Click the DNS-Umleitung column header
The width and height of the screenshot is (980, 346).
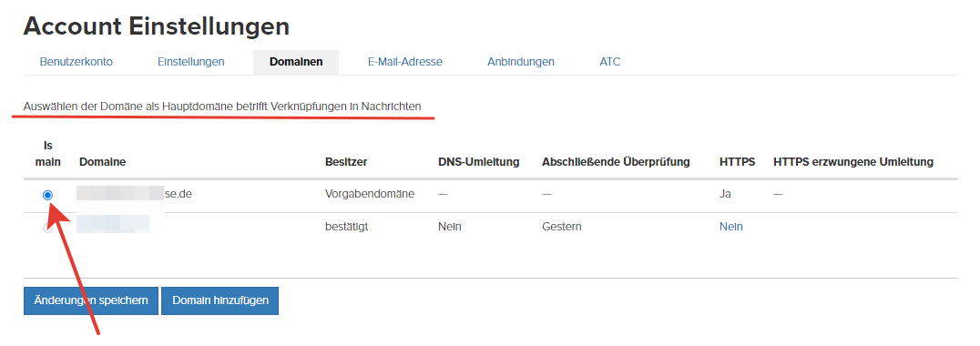point(479,162)
